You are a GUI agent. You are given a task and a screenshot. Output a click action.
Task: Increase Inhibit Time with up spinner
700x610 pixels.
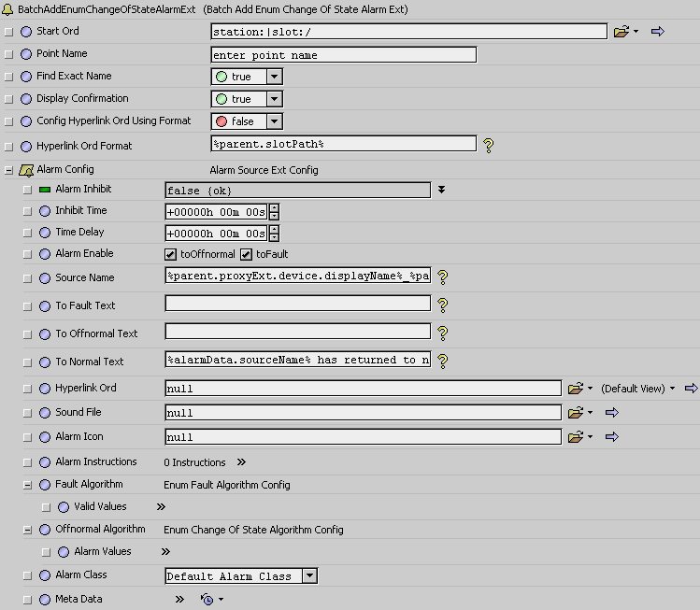pyautogui.click(x=274, y=207)
